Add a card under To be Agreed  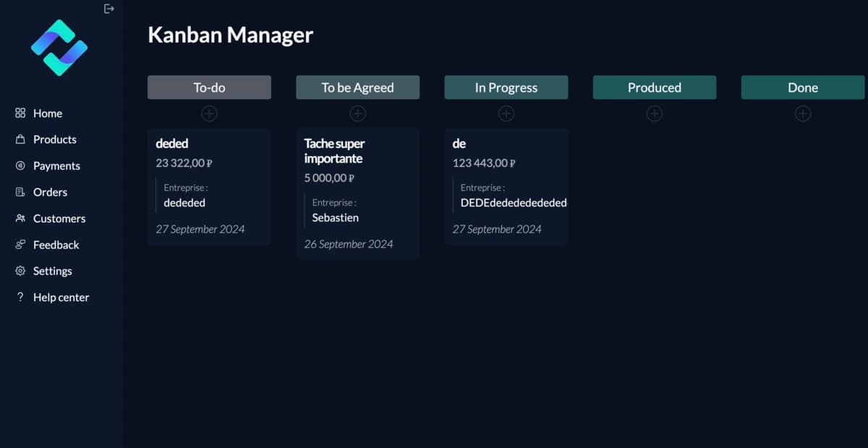[357, 113]
